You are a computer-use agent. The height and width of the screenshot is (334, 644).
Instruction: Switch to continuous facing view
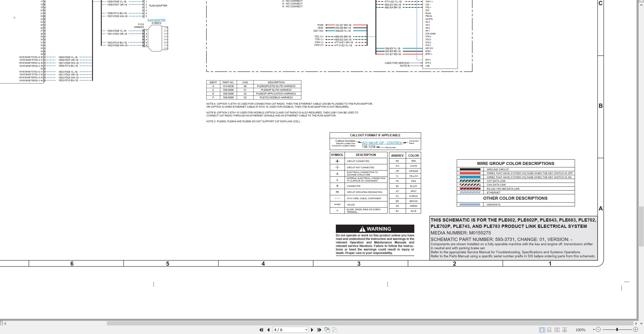(x=565, y=330)
